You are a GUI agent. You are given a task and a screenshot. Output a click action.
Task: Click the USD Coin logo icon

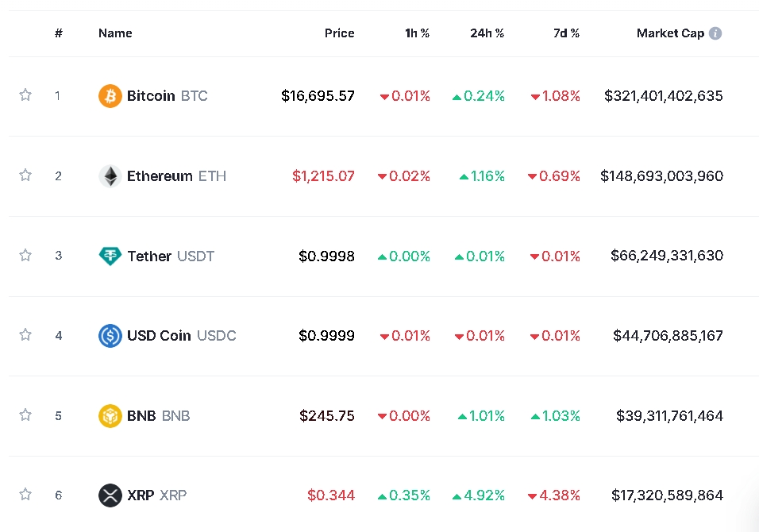(110, 336)
